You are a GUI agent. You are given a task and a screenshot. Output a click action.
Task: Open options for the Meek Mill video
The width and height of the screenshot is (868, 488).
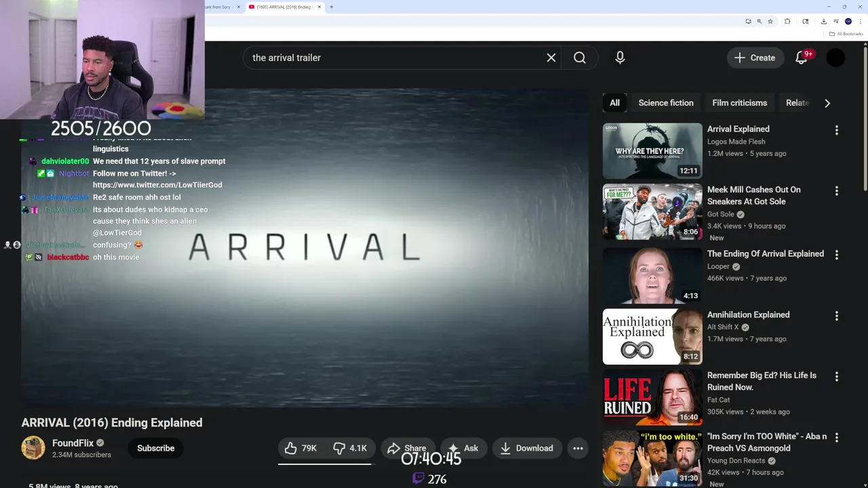(x=836, y=191)
